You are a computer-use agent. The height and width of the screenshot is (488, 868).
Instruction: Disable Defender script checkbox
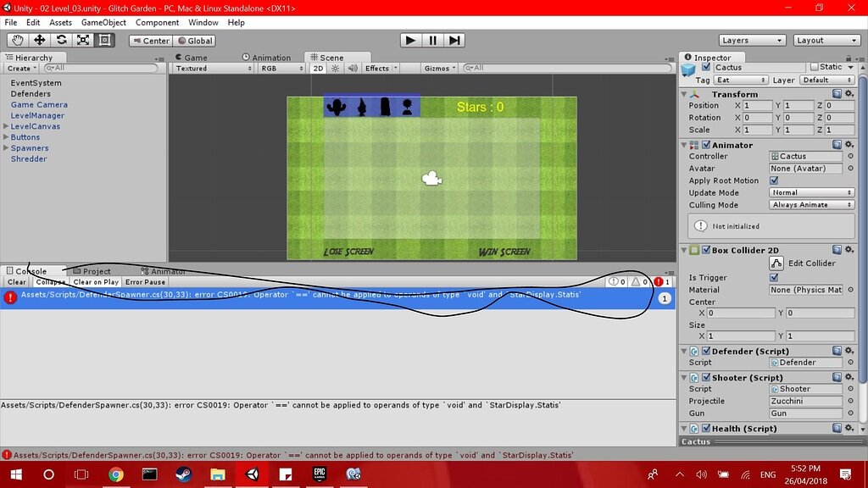[x=706, y=351]
